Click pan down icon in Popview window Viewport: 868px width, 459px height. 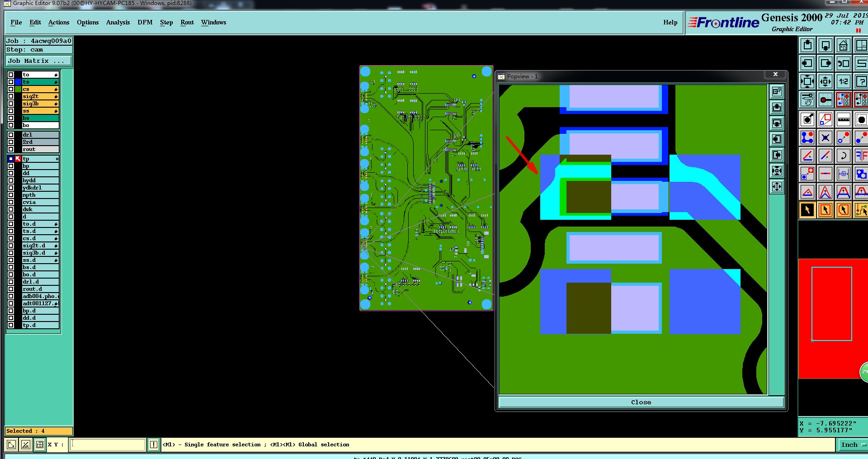[777, 123]
